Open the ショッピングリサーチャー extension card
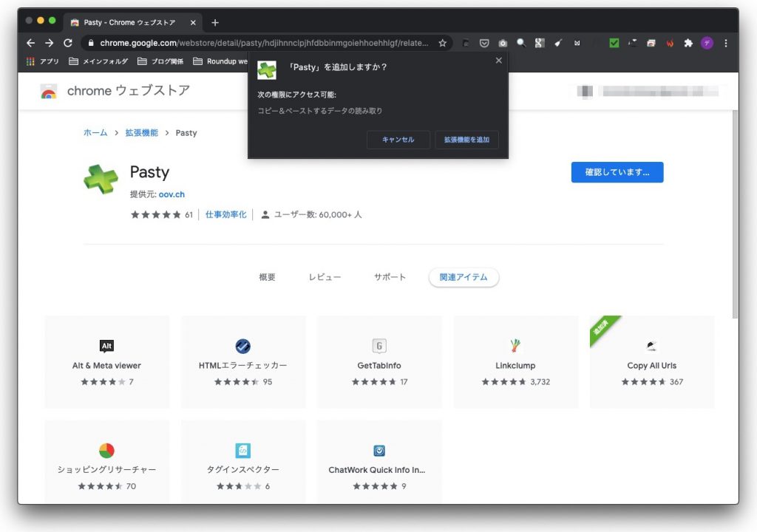The width and height of the screenshot is (757, 532). click(106, 462)
